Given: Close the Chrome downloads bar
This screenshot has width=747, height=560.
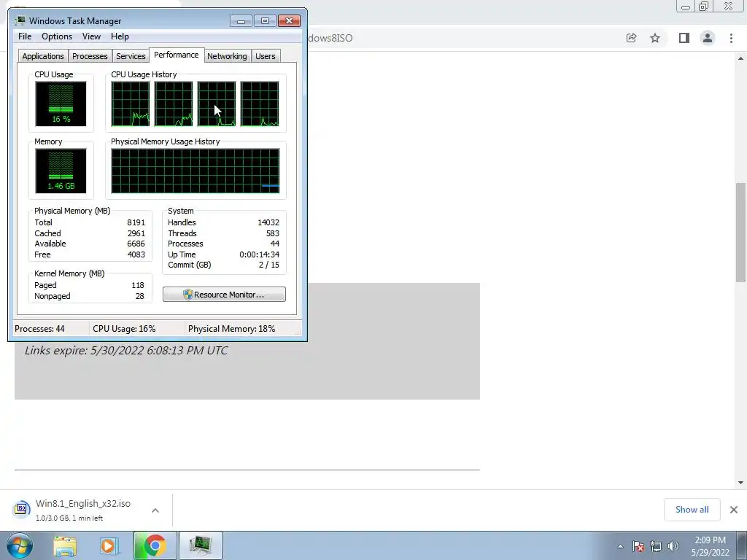Looking at the screenshot, I should click(734, 510).
